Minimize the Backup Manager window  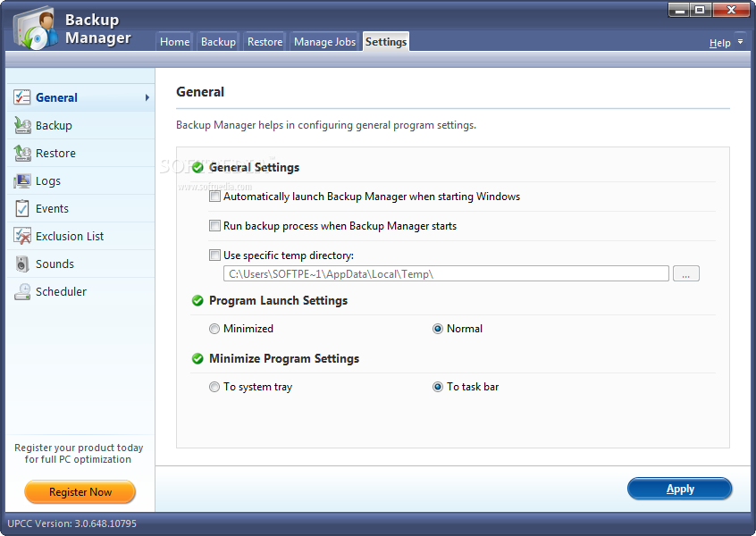tap(679, 10)
